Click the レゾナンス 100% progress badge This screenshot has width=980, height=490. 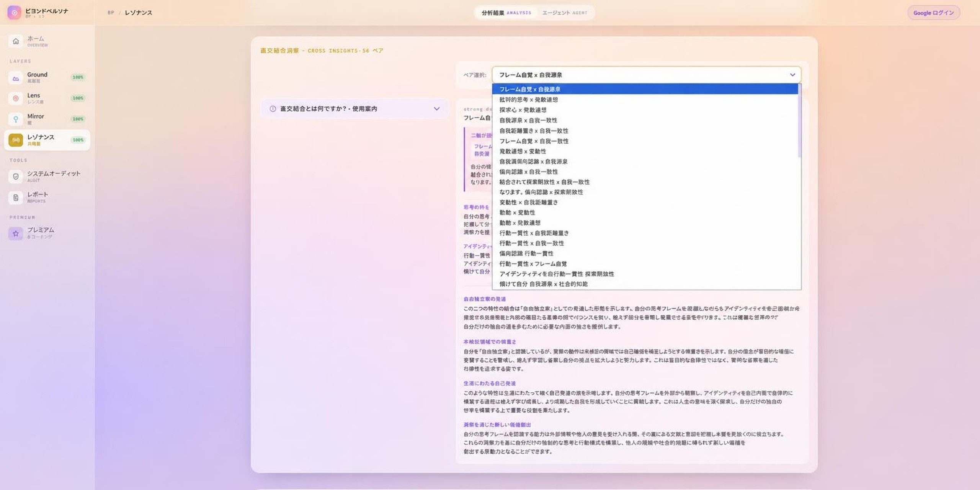pyautogui.click(x=78, y=140)
